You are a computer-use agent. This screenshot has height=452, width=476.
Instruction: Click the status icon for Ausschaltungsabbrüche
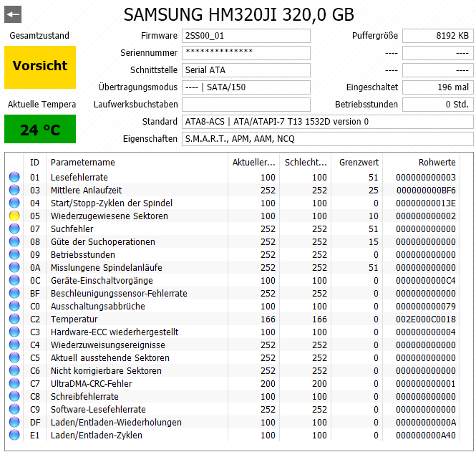click(x=14, y=306)
